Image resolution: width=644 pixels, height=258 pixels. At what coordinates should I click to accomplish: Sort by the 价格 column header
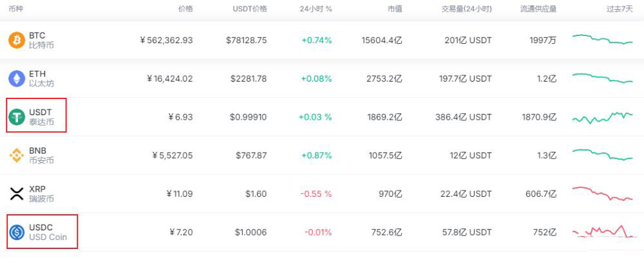pyautogui.click(x=185, y=9)
